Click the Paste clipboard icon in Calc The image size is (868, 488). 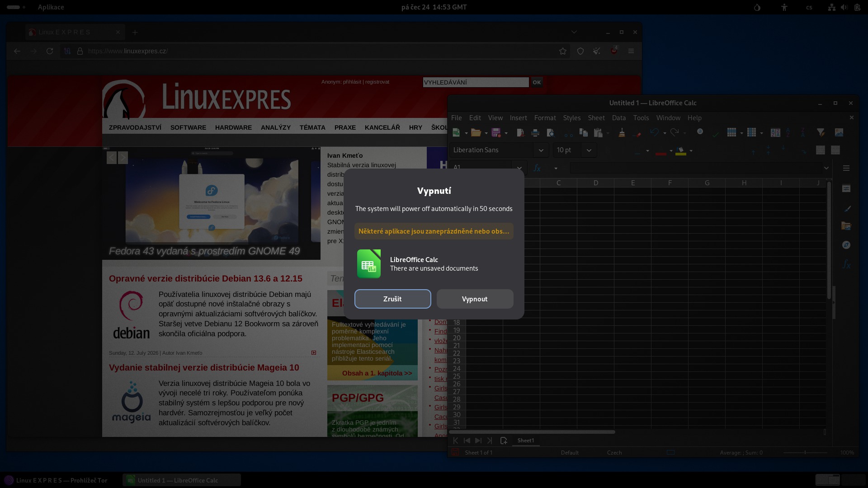(x=598, y=132)
